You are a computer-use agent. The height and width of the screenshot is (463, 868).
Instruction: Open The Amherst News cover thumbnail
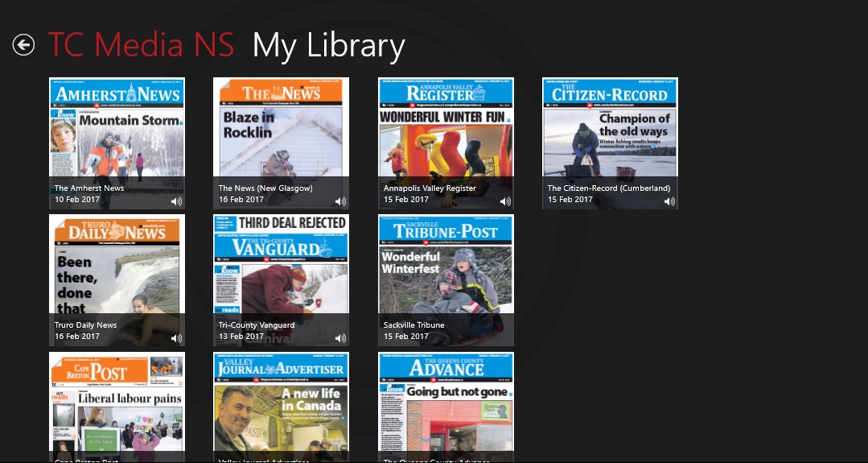[117, 143]
